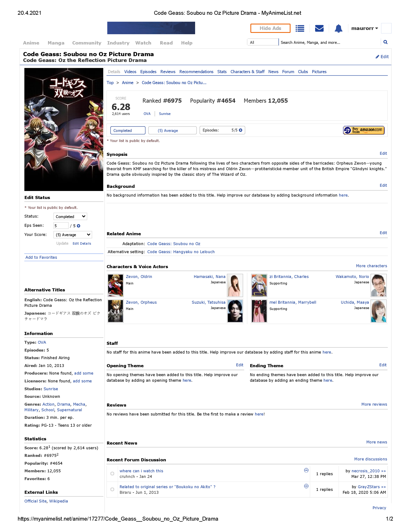Click the Supernatural genre link

pyautogui.click(x=69, y=410)
